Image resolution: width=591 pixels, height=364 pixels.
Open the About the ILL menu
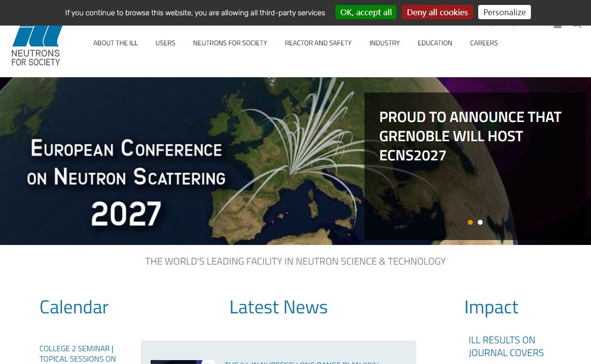click(115, 43)
